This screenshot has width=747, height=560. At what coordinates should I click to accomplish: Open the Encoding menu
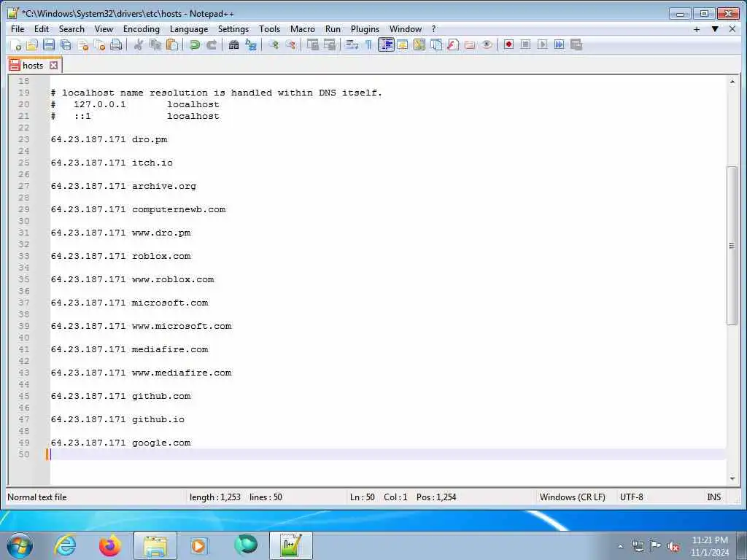(141, 29)
